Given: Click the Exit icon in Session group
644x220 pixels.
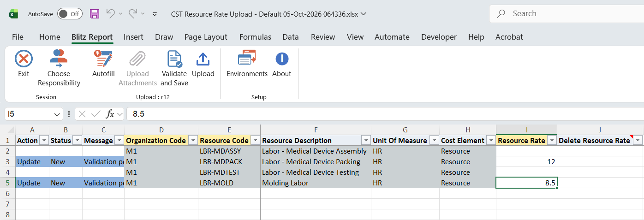Looking at the screenshot, I should [x=24, y=59].
